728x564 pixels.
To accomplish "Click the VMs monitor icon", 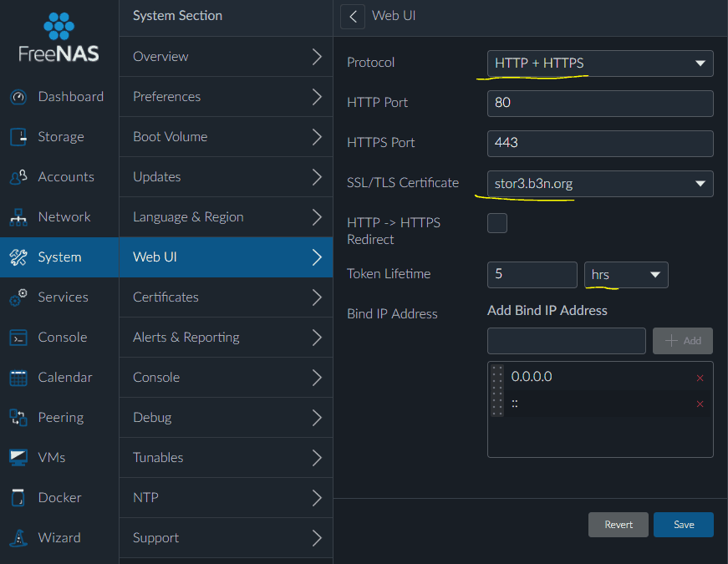I will point(18,458).
